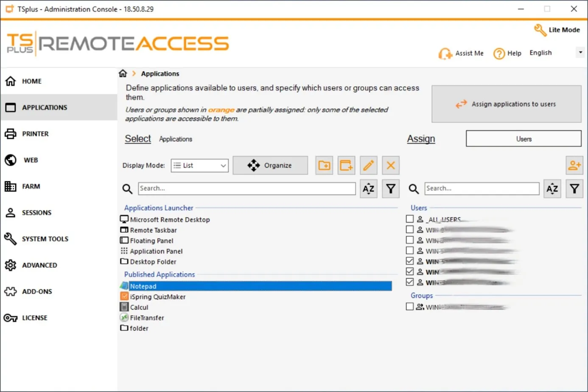Click the Microsoft Remote Desktop monitor icon
This screenshot has width=588, height=392.
coord(124,219)
